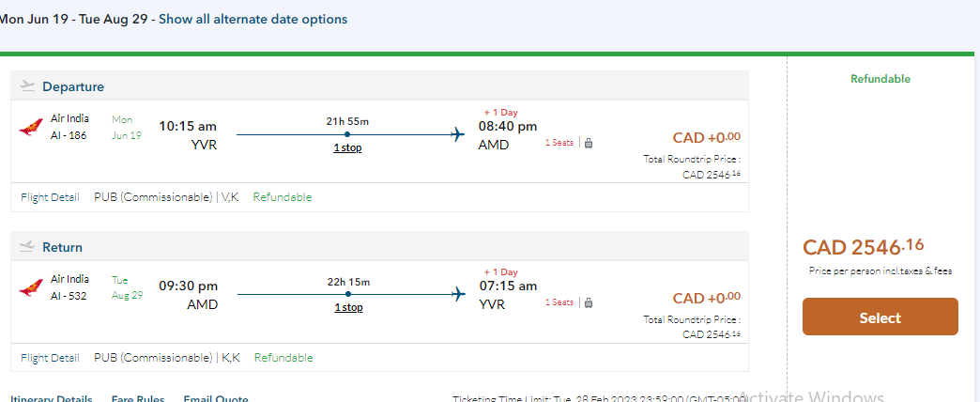
Task: Open the return flight's 1 stop details
Action: pyautogui.click(x=347, y=307)
